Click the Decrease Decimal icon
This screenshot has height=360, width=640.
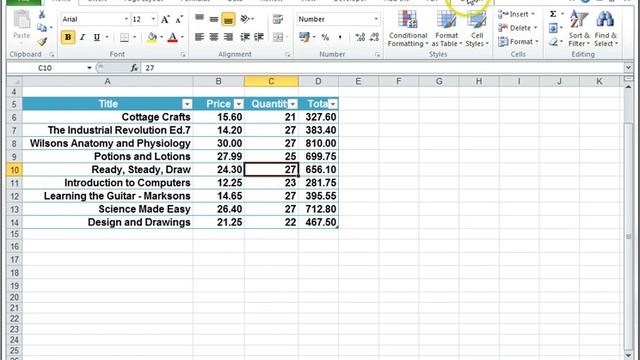pos(374,38)
